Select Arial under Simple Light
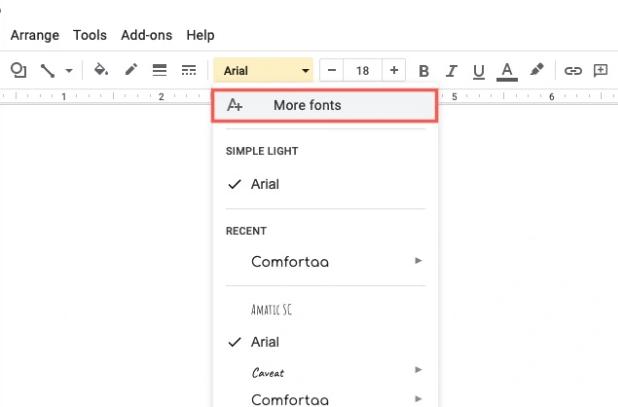Viewport: 618px width, 407px height. 325,184
